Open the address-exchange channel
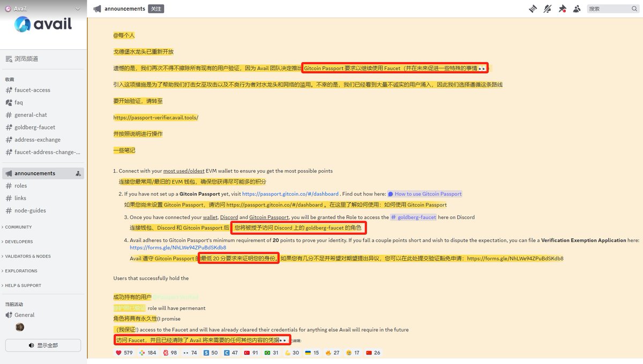Screen dimensions: 643x364 coord(43,139)
